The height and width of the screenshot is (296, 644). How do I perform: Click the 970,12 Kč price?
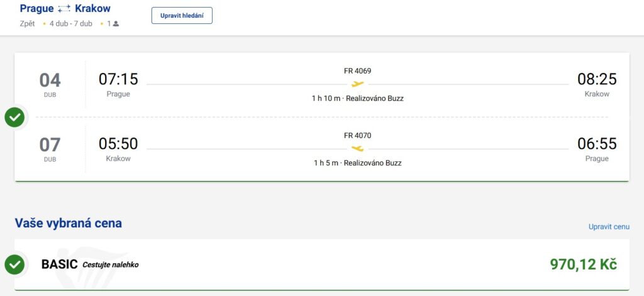(583, 265)
